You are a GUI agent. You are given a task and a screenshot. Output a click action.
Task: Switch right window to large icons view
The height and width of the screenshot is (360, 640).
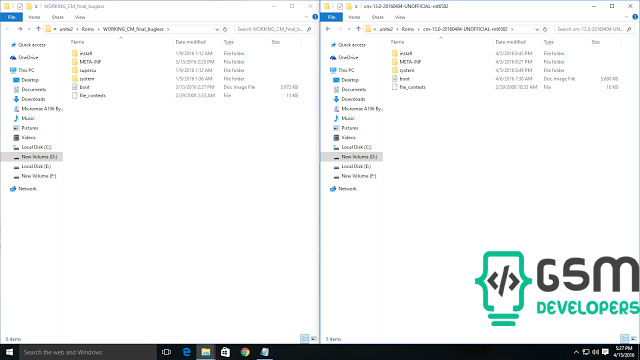(x=633, y=339)
